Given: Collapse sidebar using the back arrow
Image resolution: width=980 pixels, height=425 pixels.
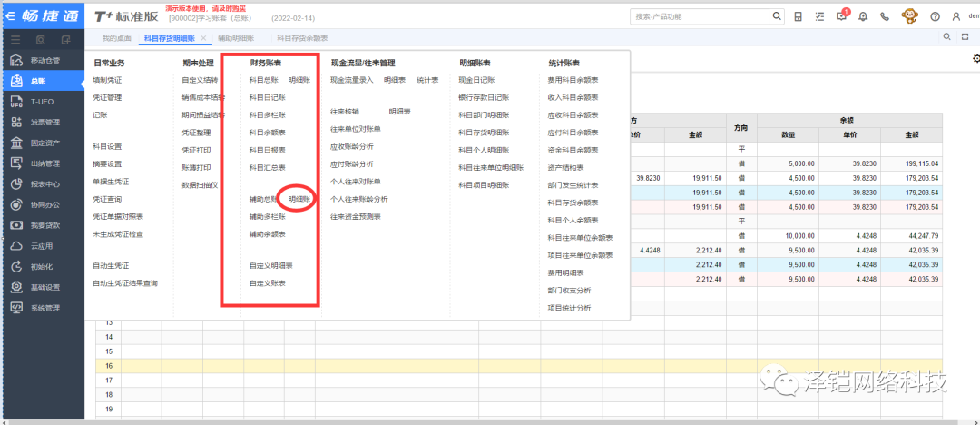Looking at the screenshot, I should tap(12, 15).
